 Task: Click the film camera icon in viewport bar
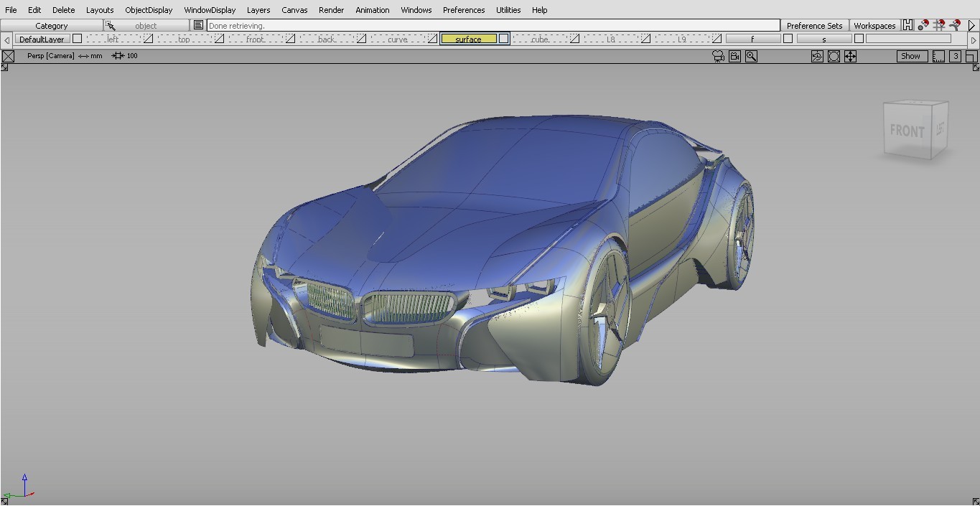coord(718,56)
